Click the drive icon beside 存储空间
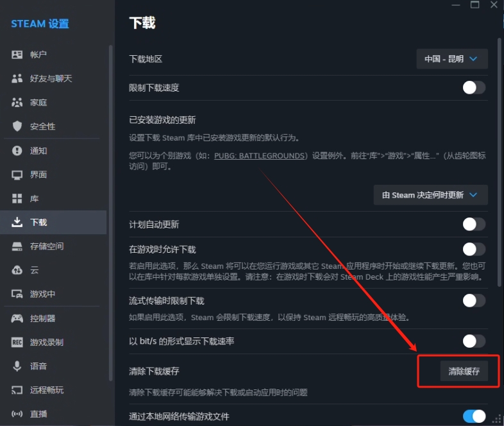The width and height of the screenshot is (504, 426). pyautogui.click(x=17, y=246)
